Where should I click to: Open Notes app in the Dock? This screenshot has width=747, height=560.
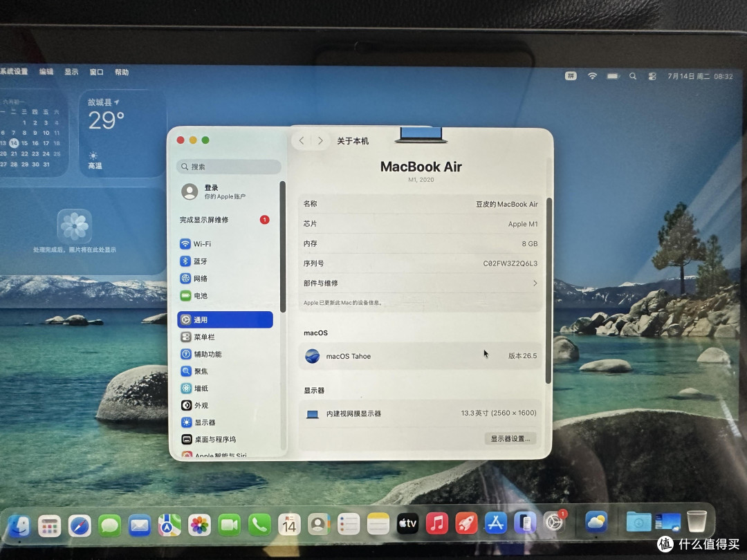[378, 524]
